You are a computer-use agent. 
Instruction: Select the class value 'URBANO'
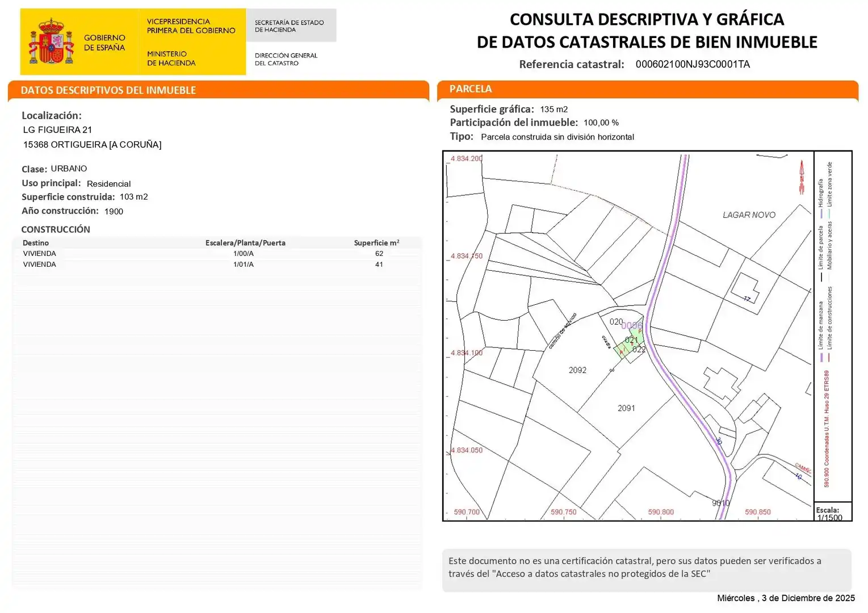tap(69, 169)
